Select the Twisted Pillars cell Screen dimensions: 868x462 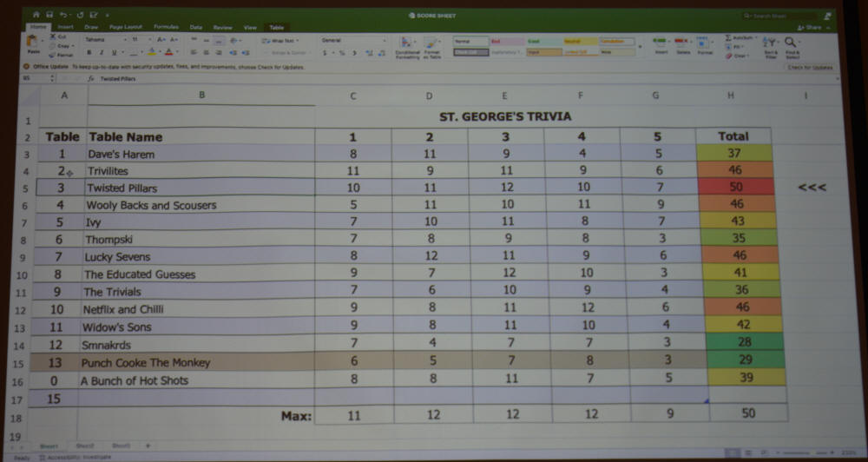point(200,188)
